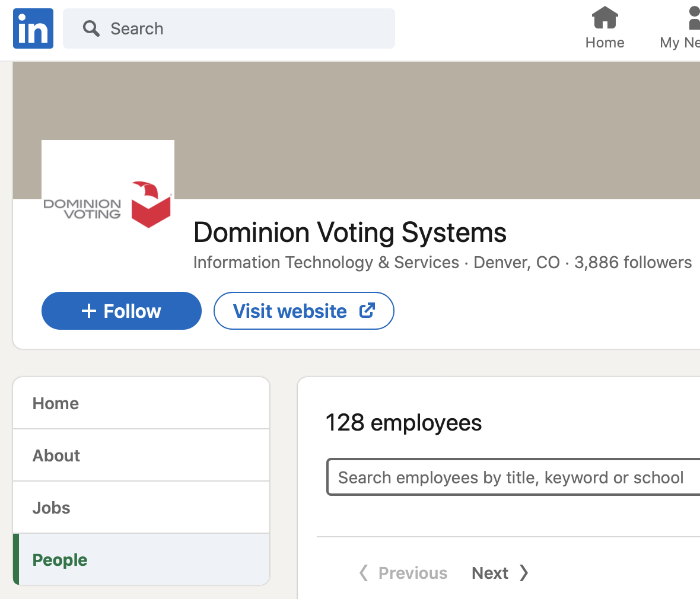Click the search magnifier icon
This screenshot has height=599, width=700.
click(x=91, y=28)
